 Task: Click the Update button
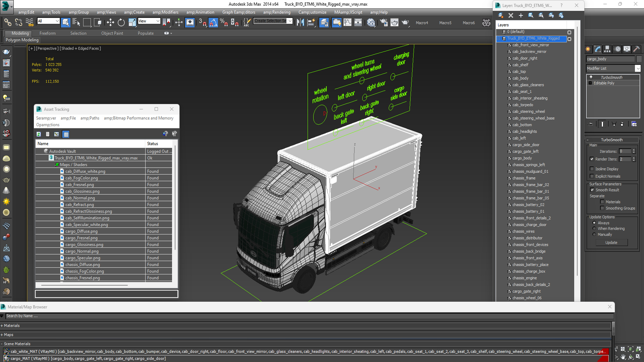611,243
